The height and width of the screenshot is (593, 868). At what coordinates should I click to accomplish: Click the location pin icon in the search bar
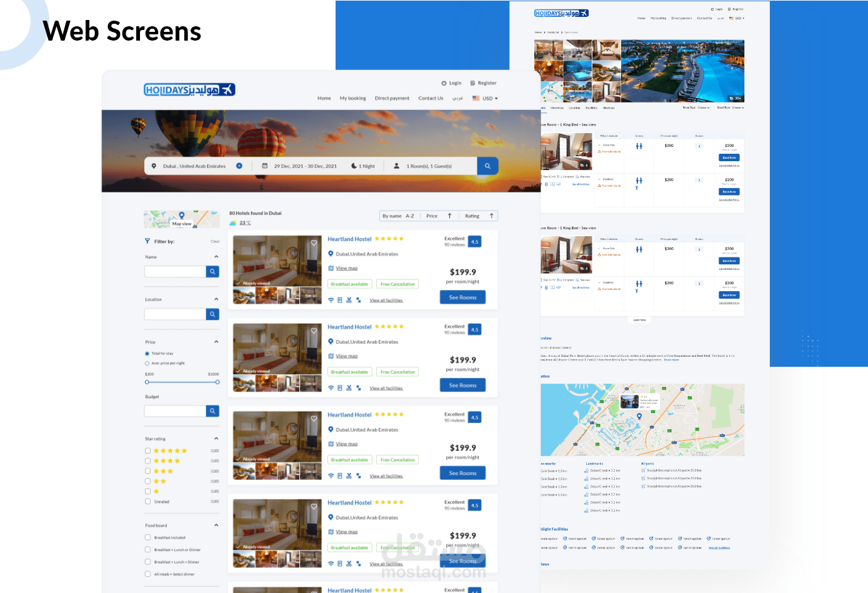click(154, 166)
